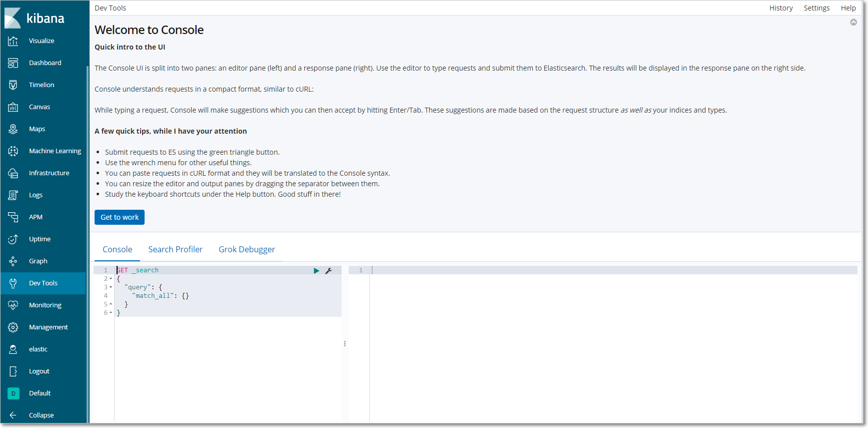Switch to the Grok Debugger tab
Image resolution: width=868 pixels, height=428 pixels.
click(x=247, y=249)
